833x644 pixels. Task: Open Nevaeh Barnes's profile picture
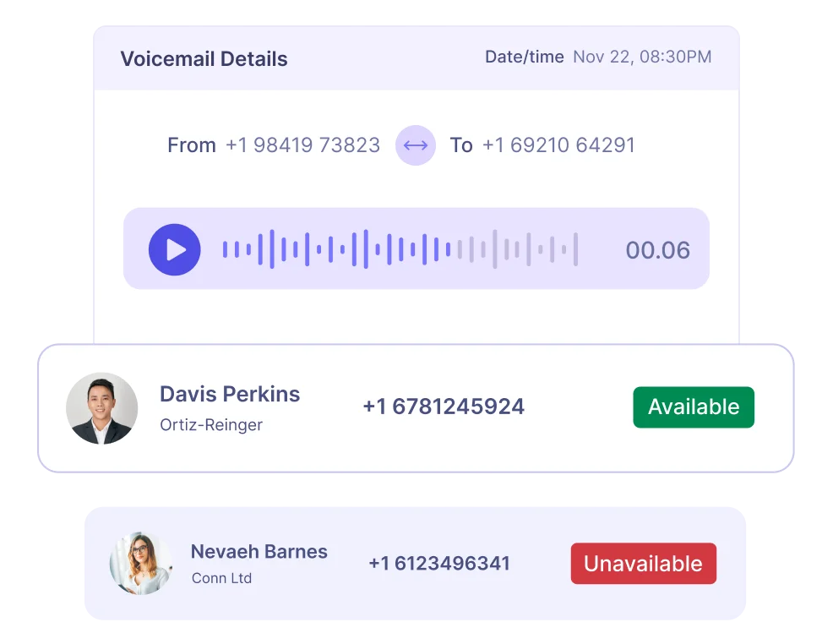point(140,563)
